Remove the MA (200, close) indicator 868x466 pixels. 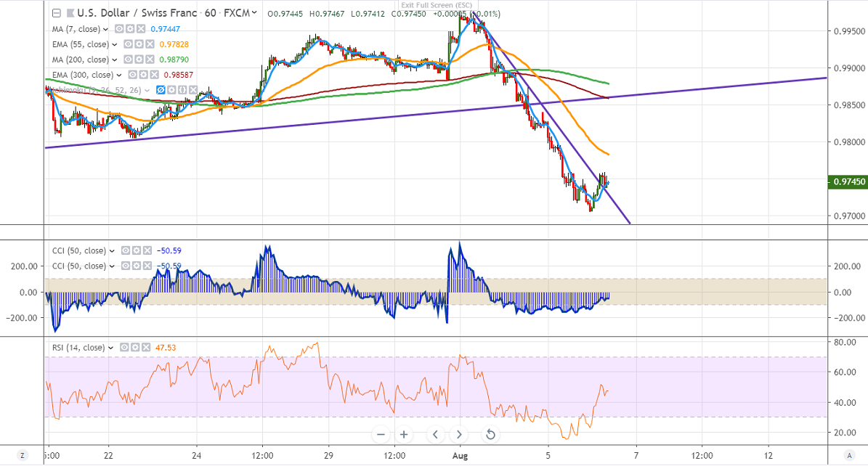149,60
